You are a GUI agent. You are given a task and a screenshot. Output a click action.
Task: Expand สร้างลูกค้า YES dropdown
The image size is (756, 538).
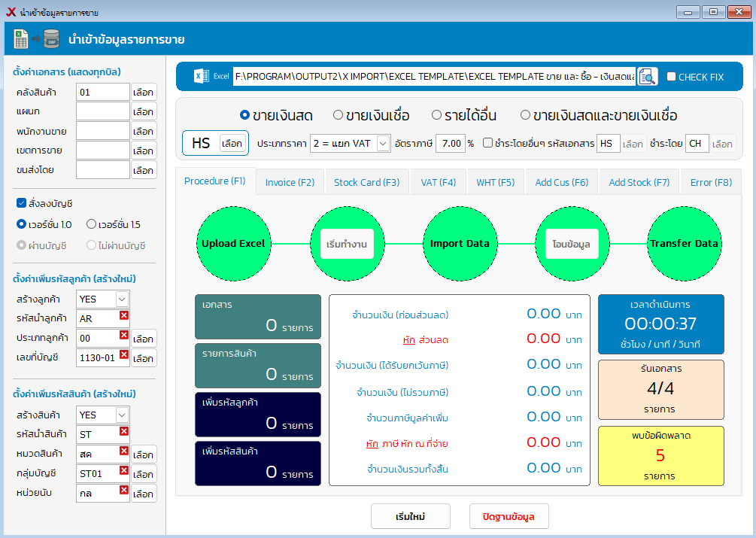pyautogui.click(x=122, y=299)
